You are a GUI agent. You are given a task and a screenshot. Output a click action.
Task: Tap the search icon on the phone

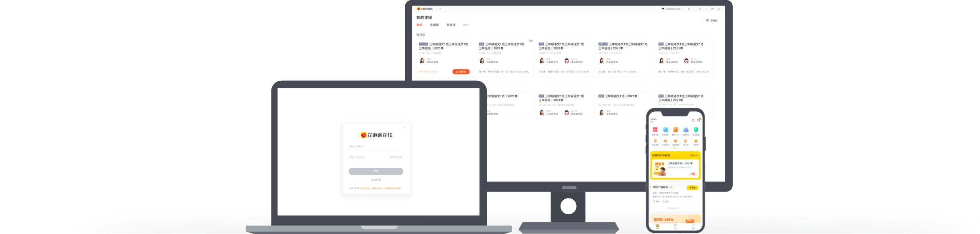pyautogui.click(x=693, y=120)
